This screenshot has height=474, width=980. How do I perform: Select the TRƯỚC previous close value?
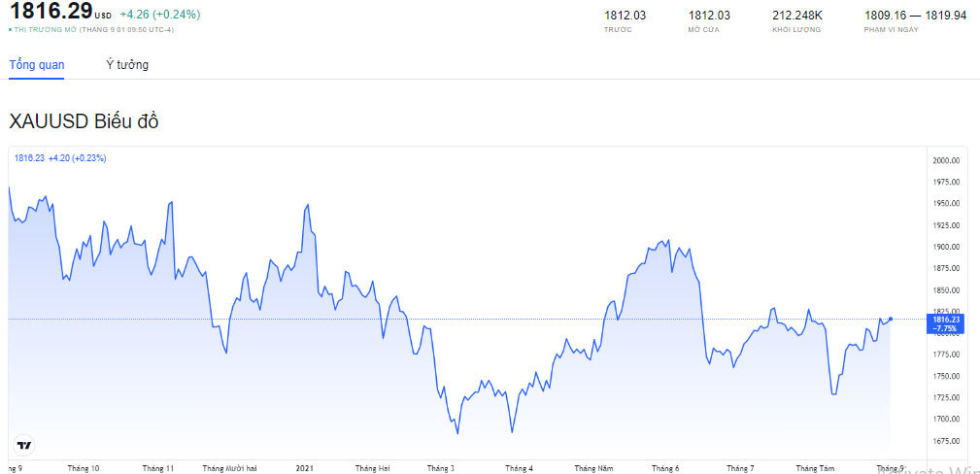pyautogui.click(x=625, y=16)
